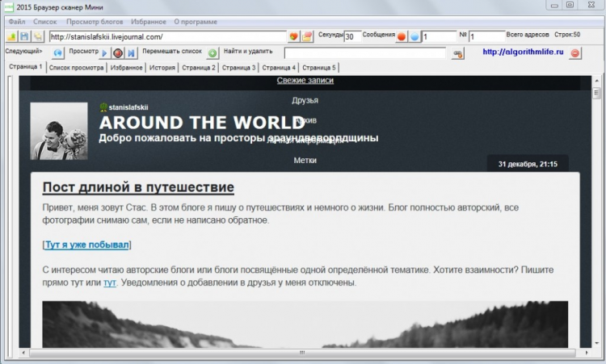
Task: Open the О программе menu
Action: (x=196, y=22)
